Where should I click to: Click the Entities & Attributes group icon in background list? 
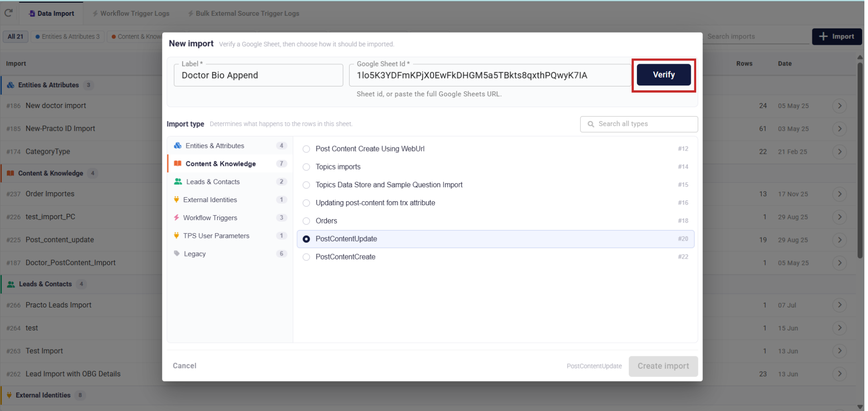coord(10,85)
